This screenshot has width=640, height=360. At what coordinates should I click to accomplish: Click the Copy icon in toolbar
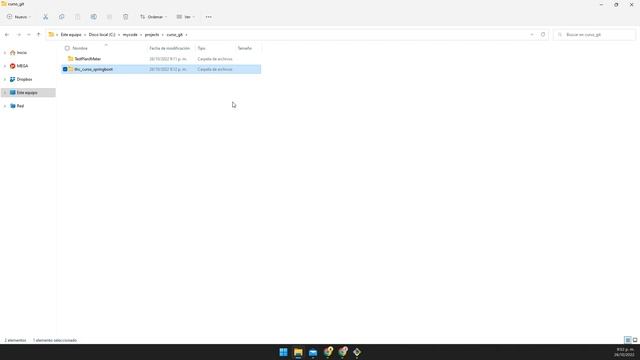point(62,17)
